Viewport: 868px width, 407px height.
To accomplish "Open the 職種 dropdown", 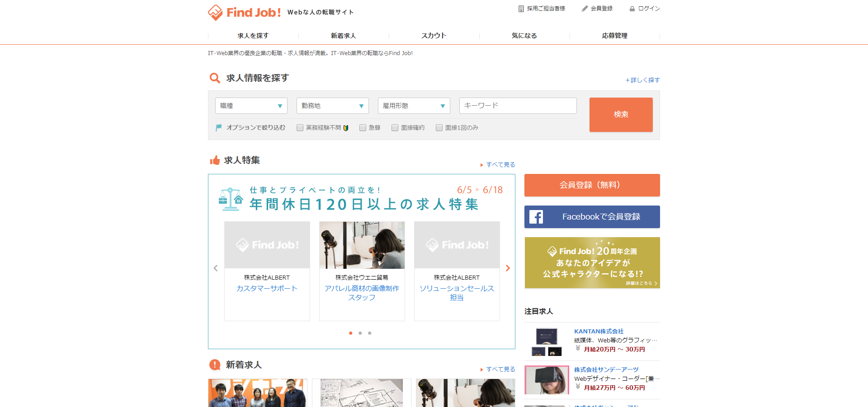I will [251, 105].
